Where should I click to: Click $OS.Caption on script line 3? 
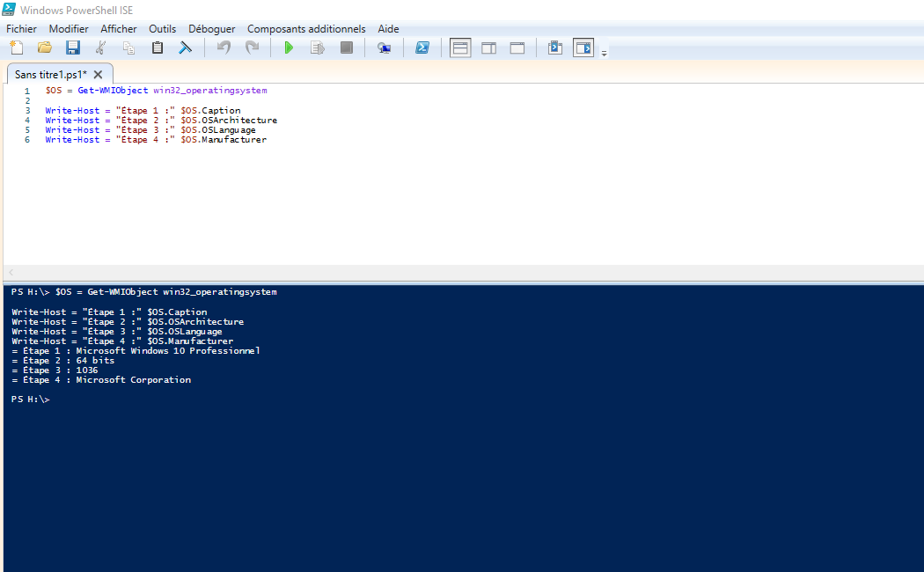[210, 110]
